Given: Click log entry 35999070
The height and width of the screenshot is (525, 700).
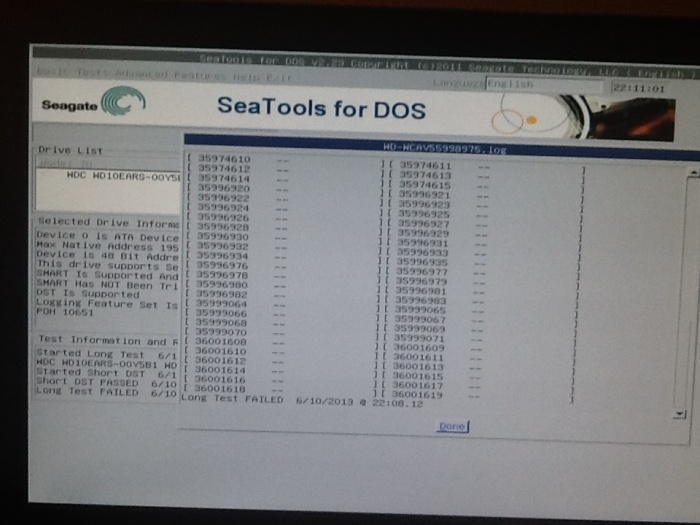Looking at the screenshot, I should pos(221,332).
